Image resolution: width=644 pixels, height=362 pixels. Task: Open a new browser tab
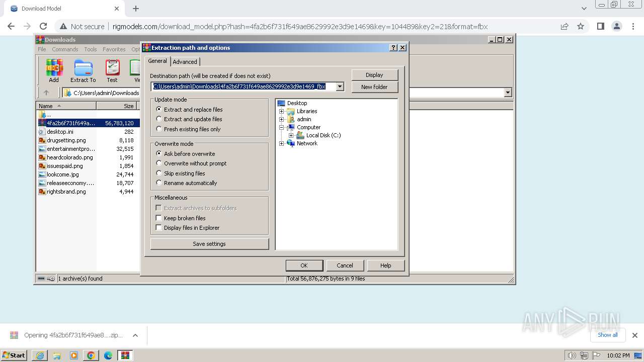tap(136, 9)
